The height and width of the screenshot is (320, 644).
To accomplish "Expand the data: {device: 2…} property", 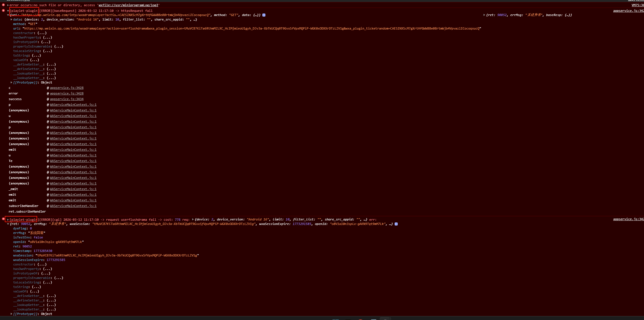I will [x=11, y=20].
